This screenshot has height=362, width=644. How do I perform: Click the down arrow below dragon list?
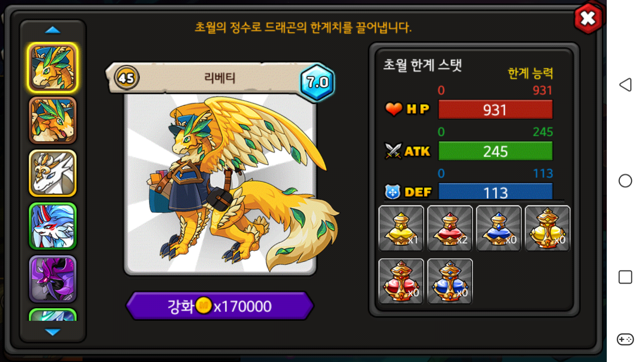[53, 332]
